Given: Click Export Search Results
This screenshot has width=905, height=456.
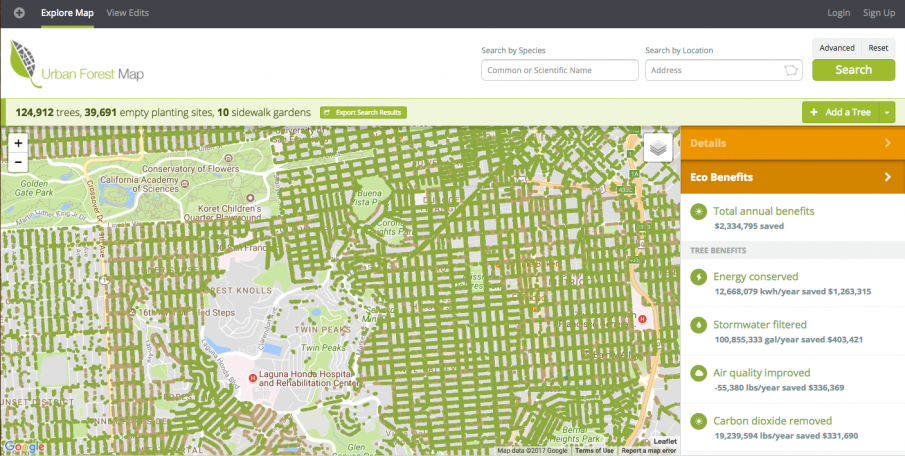Looking at the screenshot, I should point(364,113).
